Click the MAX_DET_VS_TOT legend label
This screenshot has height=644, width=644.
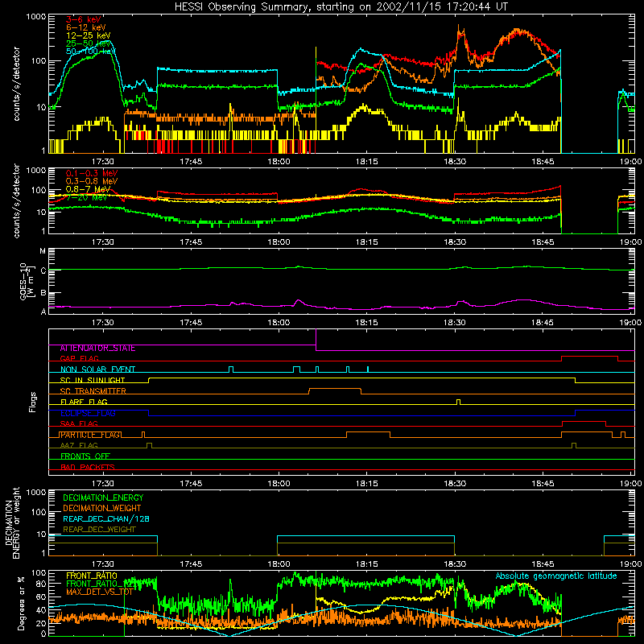point(99,592)
